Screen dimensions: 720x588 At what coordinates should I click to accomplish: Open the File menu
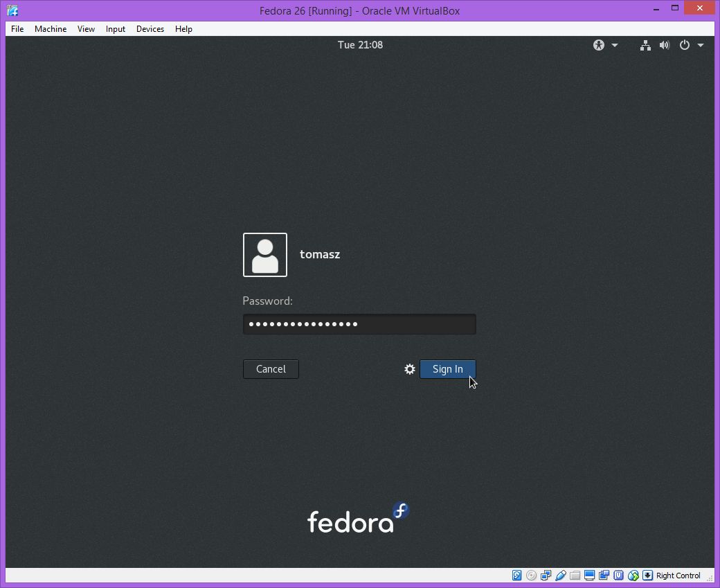click(17, 29)
